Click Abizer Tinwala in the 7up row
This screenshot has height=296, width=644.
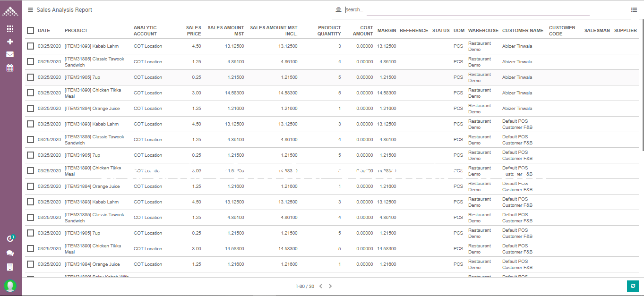point(517,77)
